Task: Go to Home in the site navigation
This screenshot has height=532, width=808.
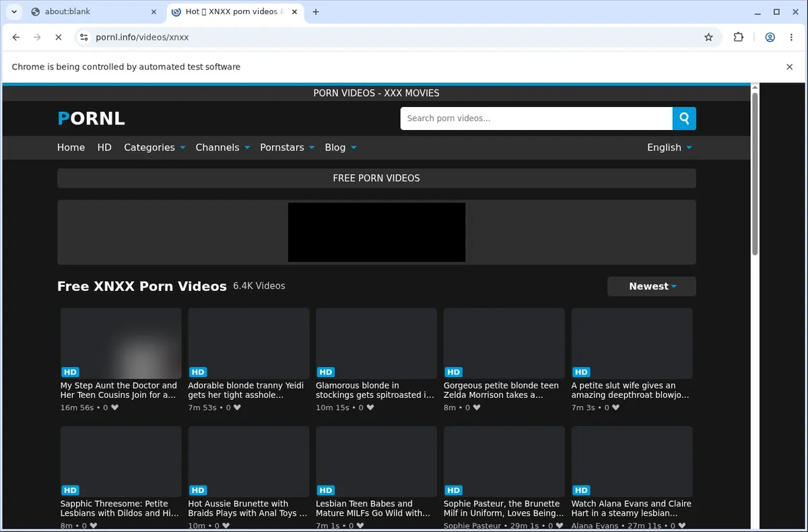Action: [x=71, y=147]
